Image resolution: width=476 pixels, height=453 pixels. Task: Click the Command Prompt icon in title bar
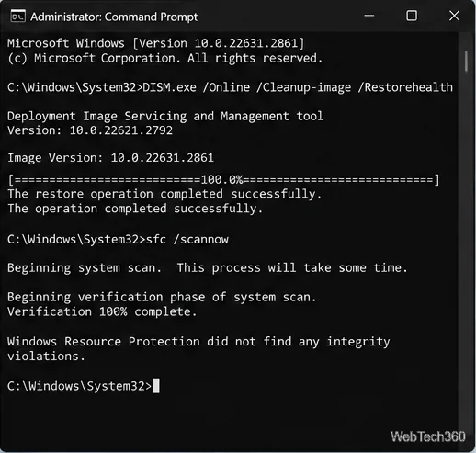(17, 17)
